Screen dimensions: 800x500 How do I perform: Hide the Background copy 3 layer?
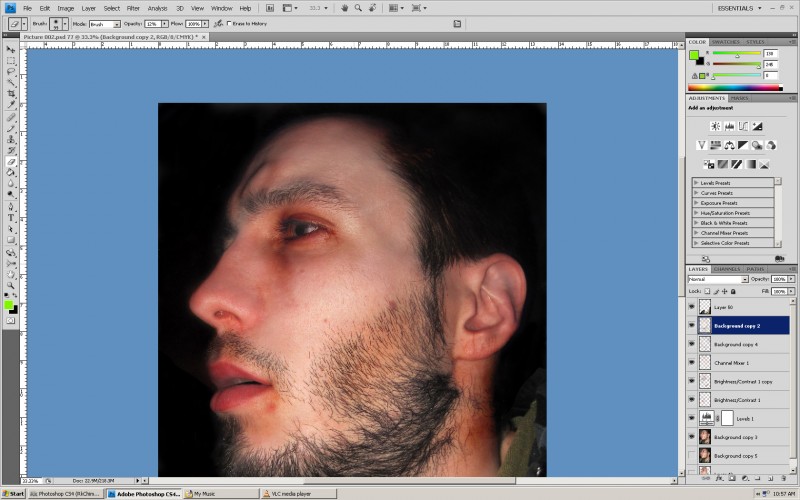coord(691,437)
